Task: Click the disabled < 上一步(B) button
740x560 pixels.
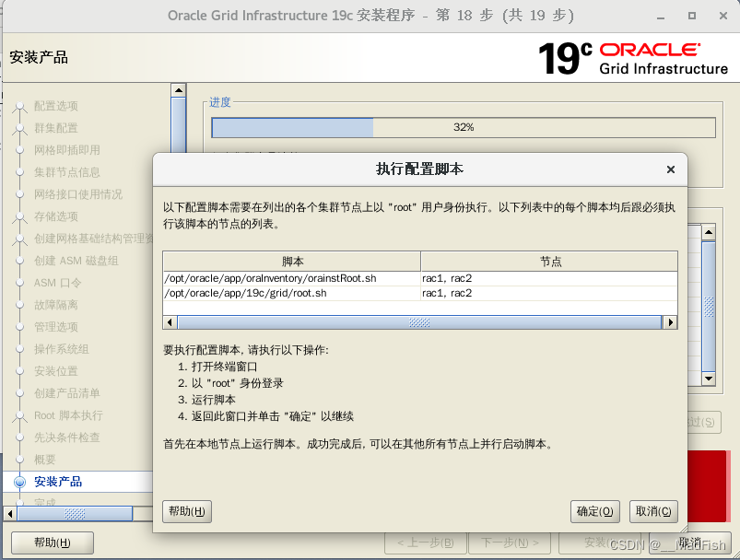Action: pos(426,543)
